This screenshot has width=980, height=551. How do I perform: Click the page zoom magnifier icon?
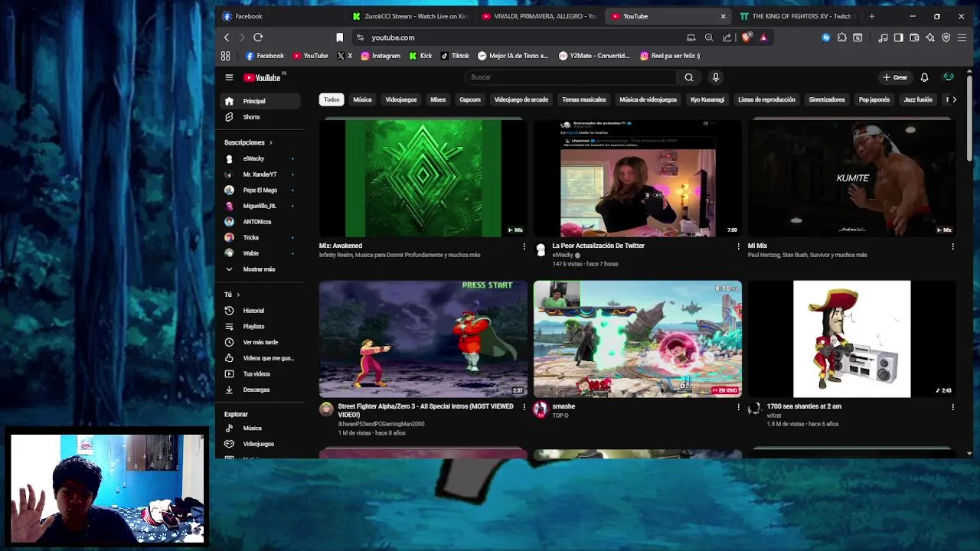(x=709, y=37)
